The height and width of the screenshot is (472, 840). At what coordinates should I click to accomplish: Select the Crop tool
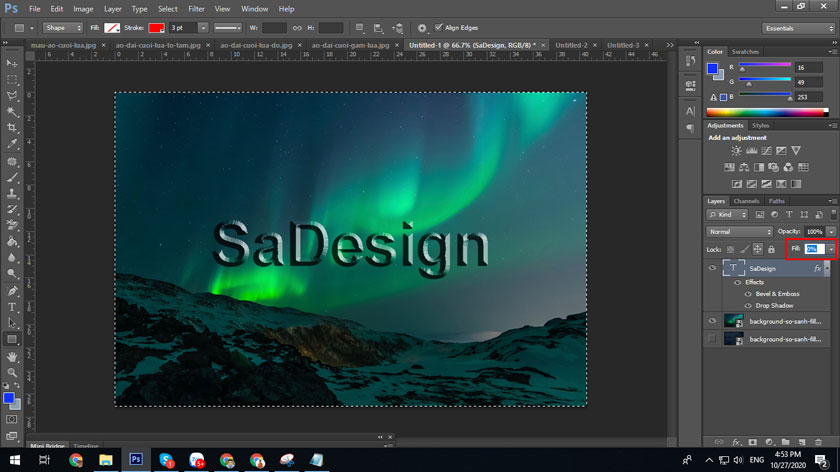(12, 128)
